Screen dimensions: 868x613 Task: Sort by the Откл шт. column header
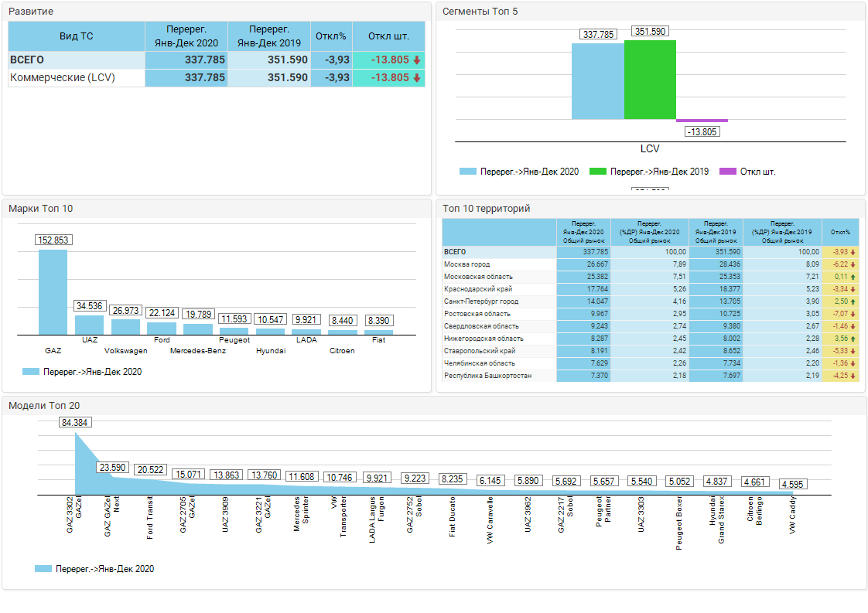point(388,36)
